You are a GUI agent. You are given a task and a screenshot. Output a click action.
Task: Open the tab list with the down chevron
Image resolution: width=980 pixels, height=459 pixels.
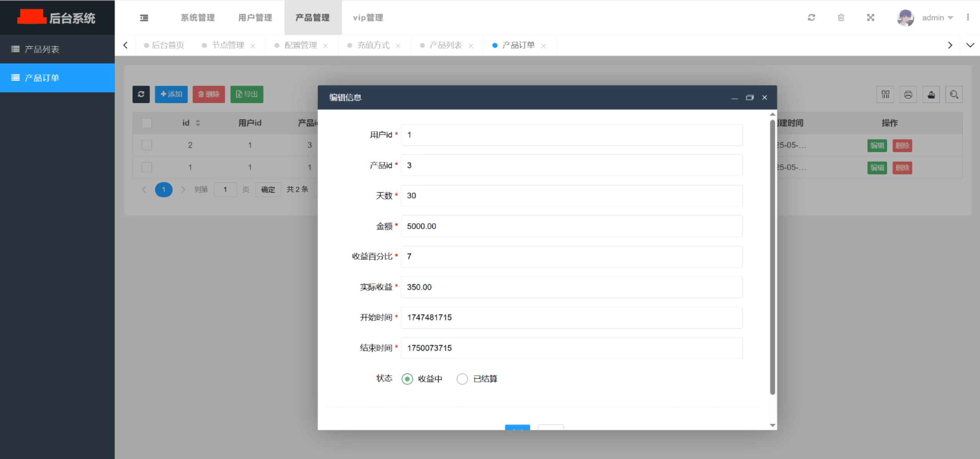[x=970, y=45]
